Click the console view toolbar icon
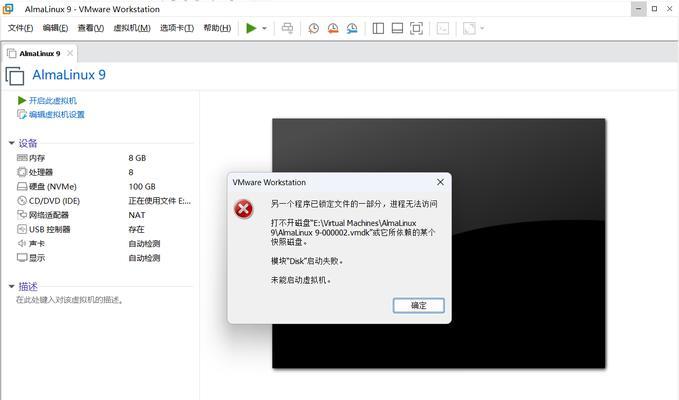This screenshot has width=679, height=400. coord(443,28)
